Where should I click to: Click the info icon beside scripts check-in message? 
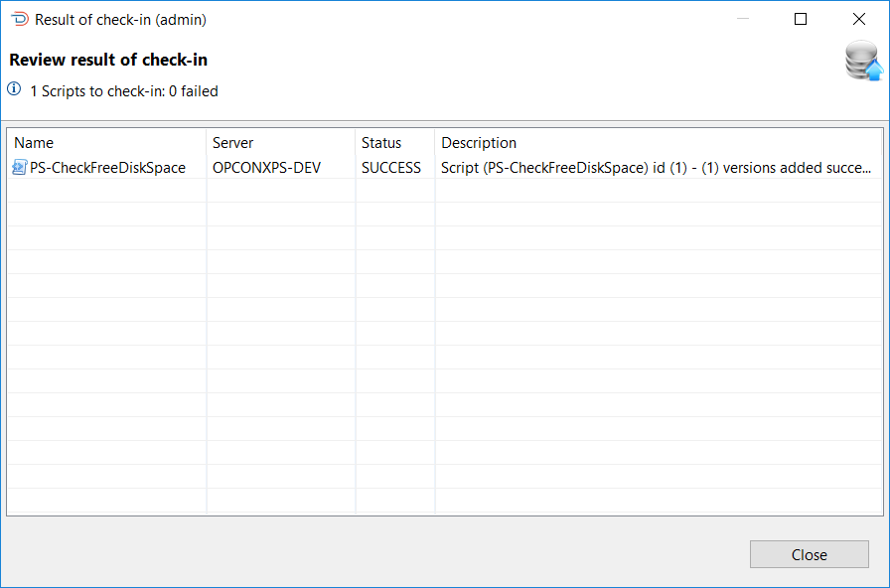(x=14, y=89)
